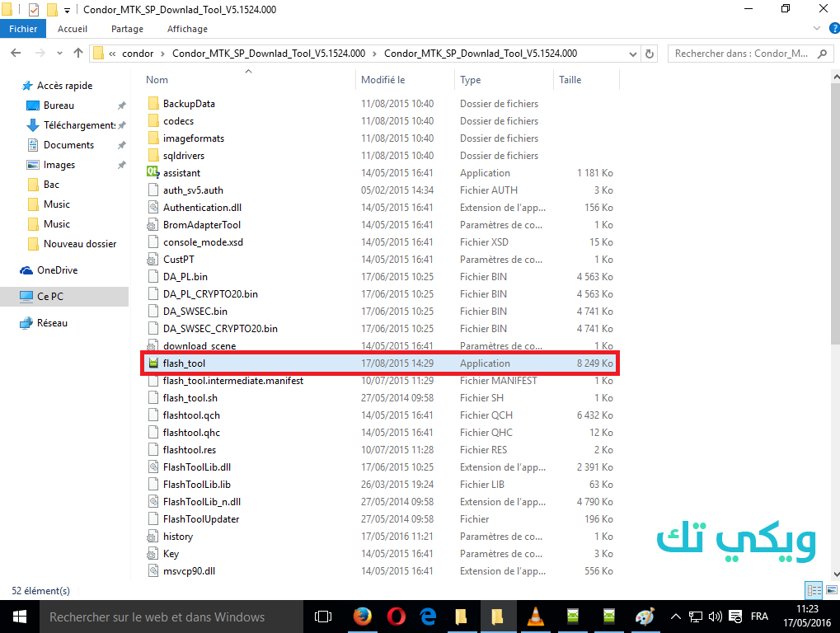Launch Opera from taskbar
The height and width of the screenshot is (633, 840).
(x=396, y=617)
